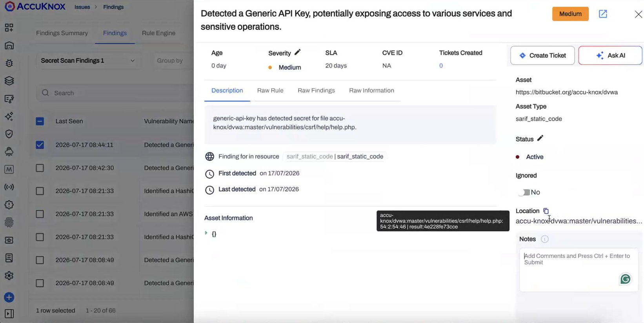Click the Notes comment text area
This screenshot has height=323, width=644.
(x=579, y=270)
